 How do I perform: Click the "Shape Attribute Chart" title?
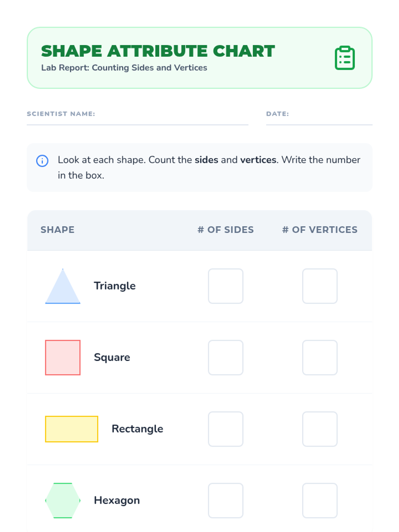pyautogui.click(x=158, y=51)
